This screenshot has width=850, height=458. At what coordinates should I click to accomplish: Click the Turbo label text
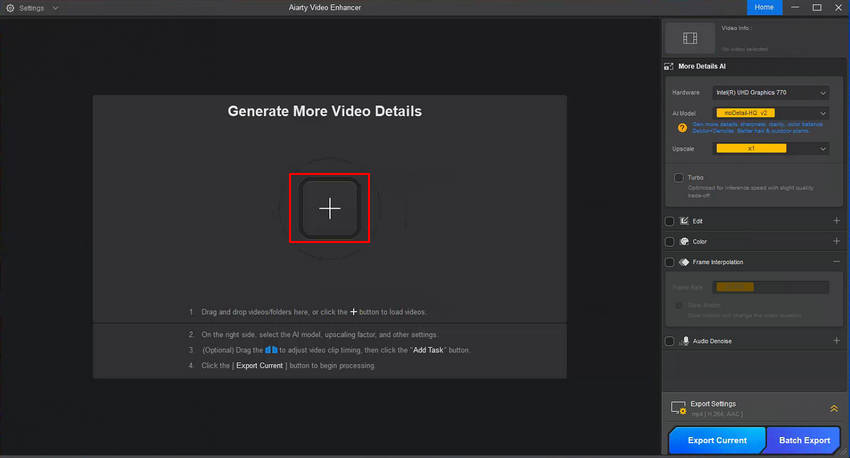[x=696, y=177]
